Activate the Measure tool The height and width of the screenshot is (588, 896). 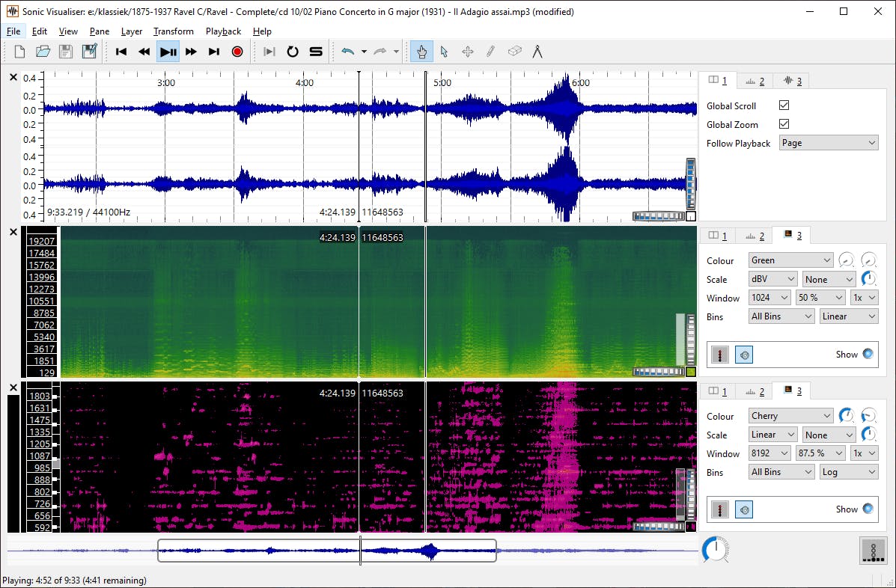pyautogui.click(x=536, y=52)
